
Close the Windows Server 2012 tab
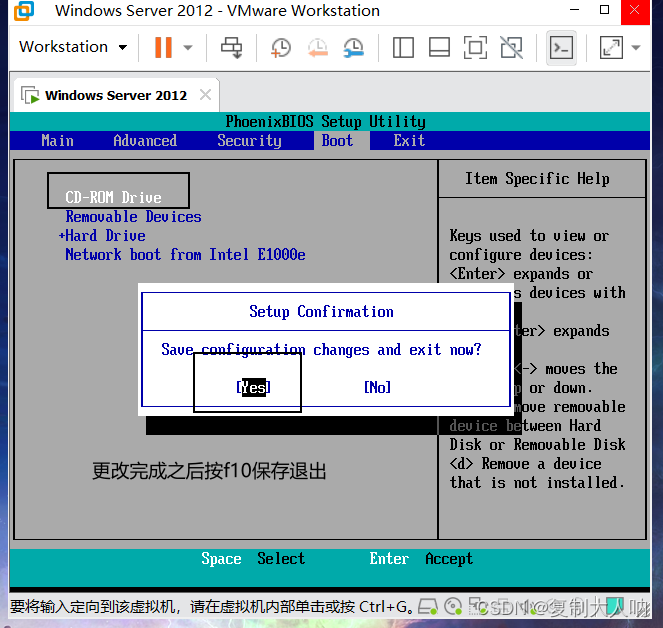coord(205,94)
